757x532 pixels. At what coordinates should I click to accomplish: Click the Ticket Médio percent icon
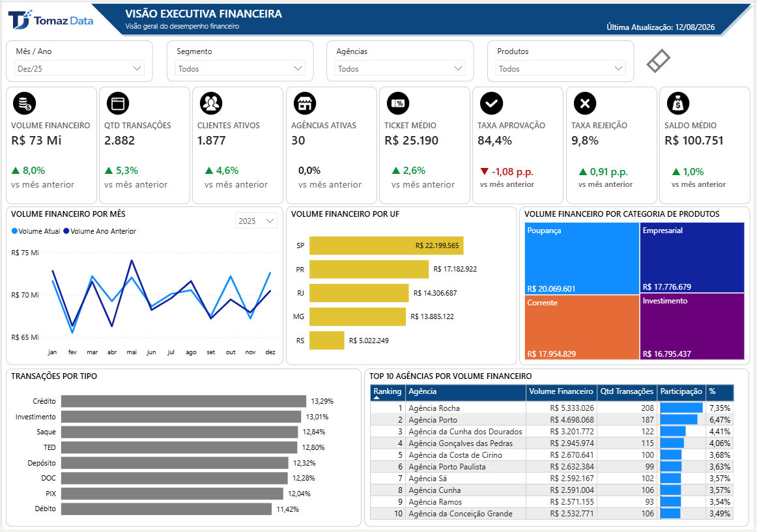tap(398, 104)
